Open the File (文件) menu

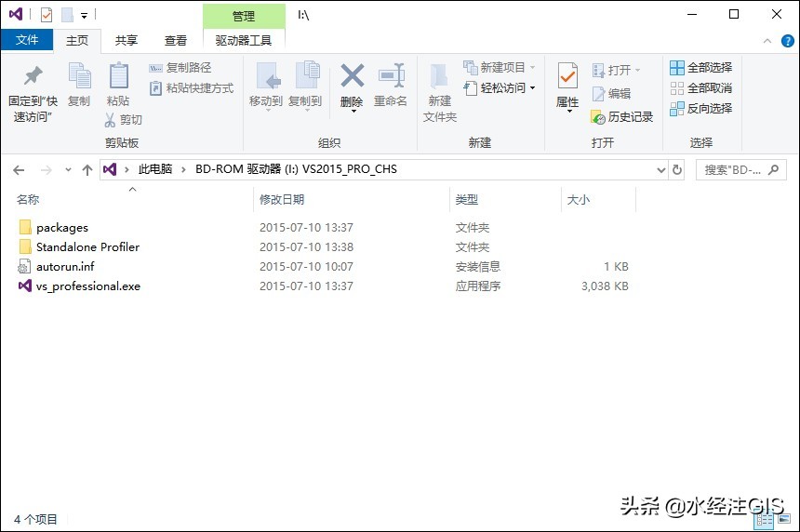pyautogui.click(x=27, y=40)
